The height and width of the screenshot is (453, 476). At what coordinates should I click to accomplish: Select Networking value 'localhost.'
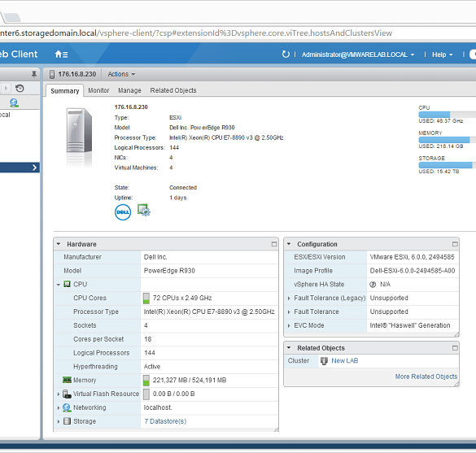(158, 407)
